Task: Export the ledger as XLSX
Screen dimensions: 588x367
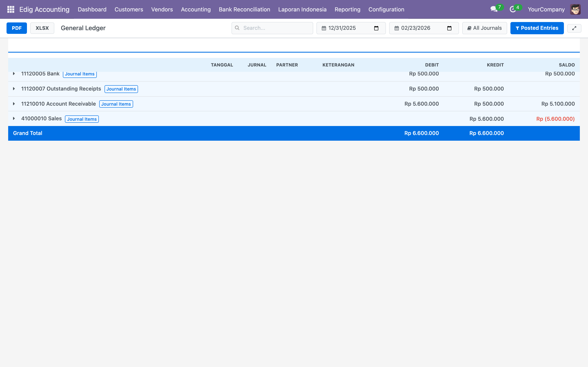Action: point(42,28)
